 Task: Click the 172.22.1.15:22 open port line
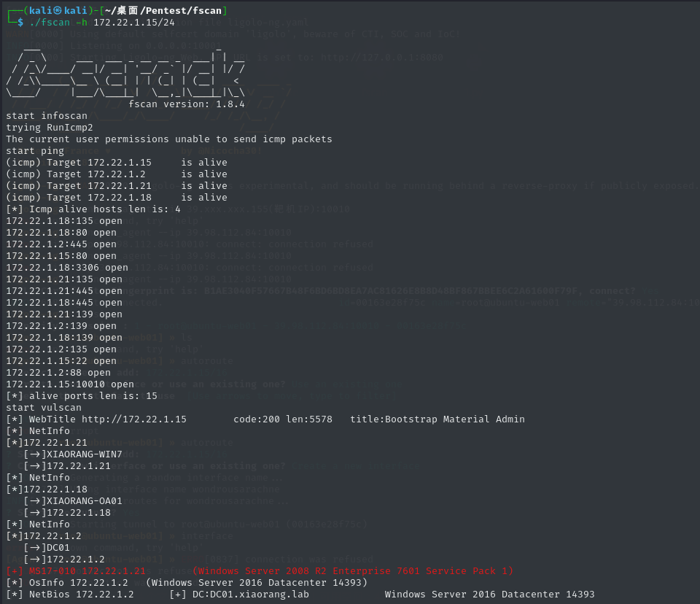click(61, 361)
